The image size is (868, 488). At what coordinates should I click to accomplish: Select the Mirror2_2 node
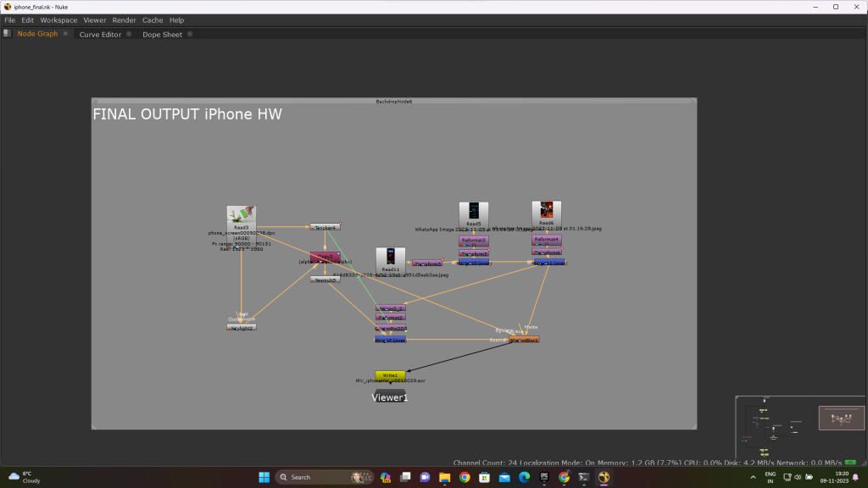pyautogui.click(x=391, y=308)
